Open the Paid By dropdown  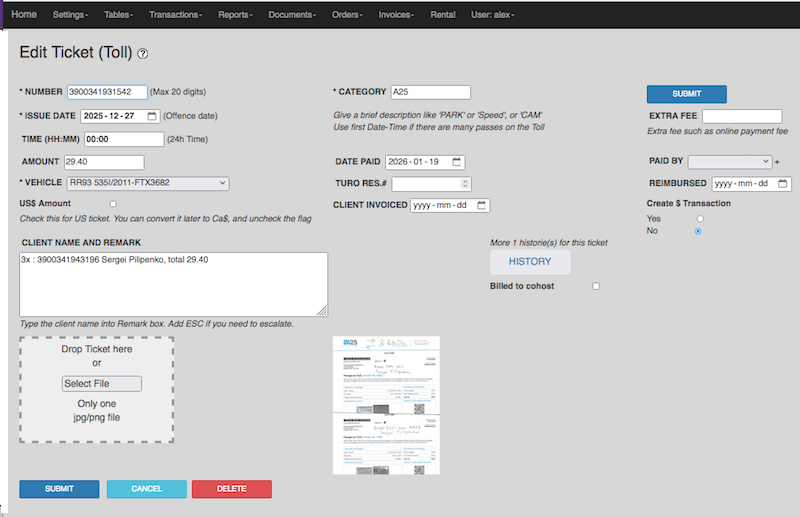730,161
